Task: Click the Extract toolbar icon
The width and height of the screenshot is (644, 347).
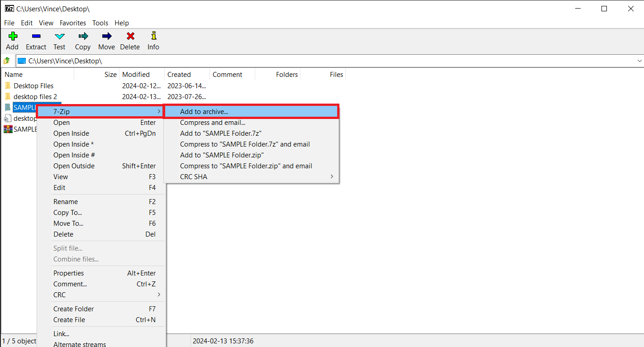Action: click(36, 36)
